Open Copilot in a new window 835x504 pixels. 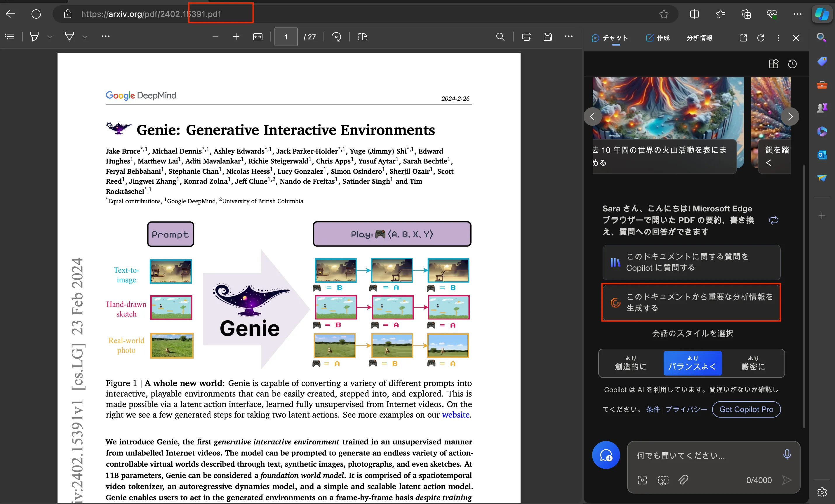click(743, 38)
